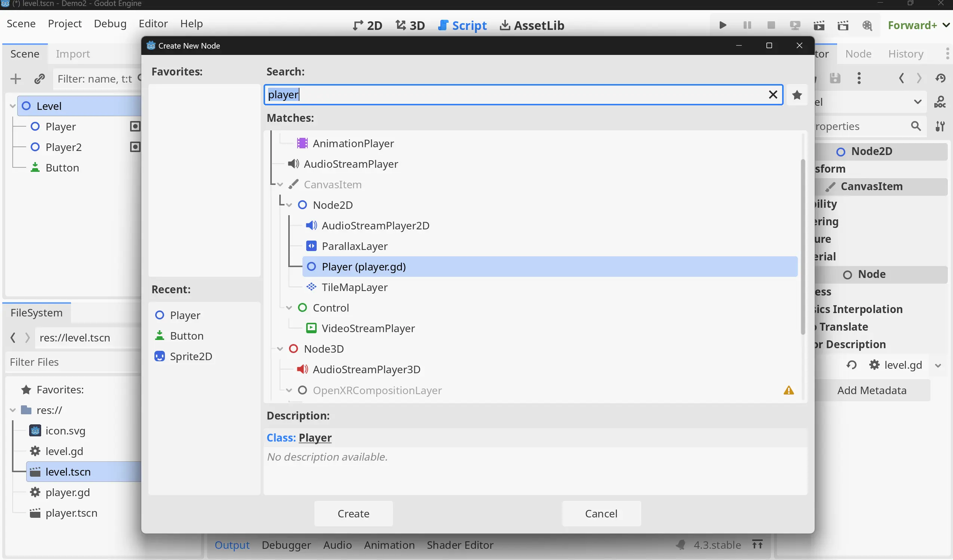953x560 pixels.
Task: Go to next object in Inspector history
Action: point(919,78)
